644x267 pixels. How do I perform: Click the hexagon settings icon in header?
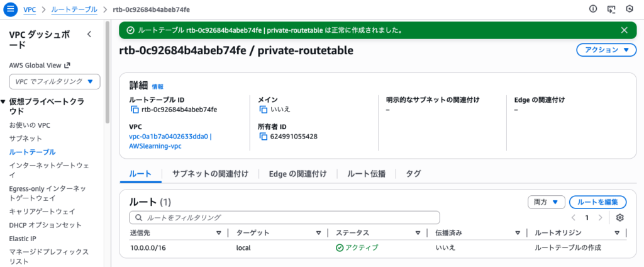tap(629, 9)
